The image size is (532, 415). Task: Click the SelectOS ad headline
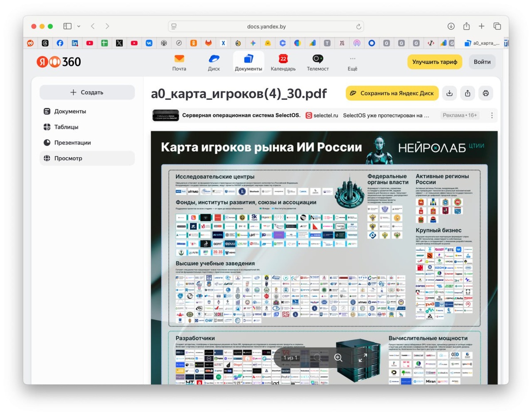(x=241, y=115)
